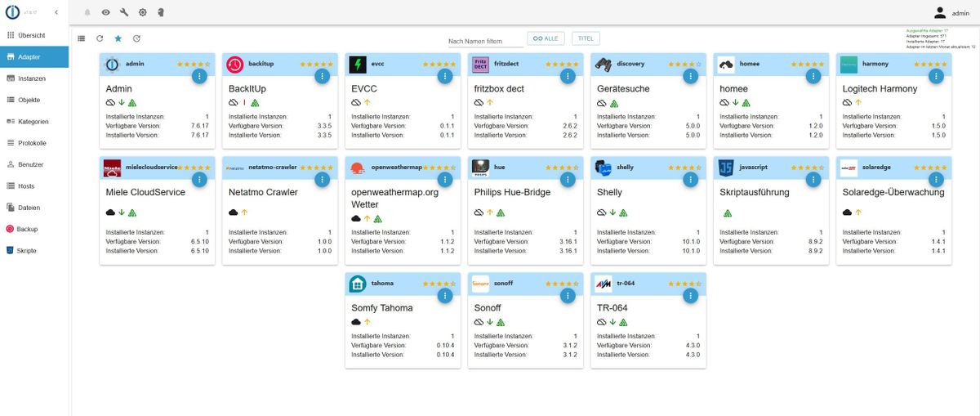The width and height of the screenshot is (980, 416).
Task: Click the tahoma house logo
Action: click(x=357, y=284)
